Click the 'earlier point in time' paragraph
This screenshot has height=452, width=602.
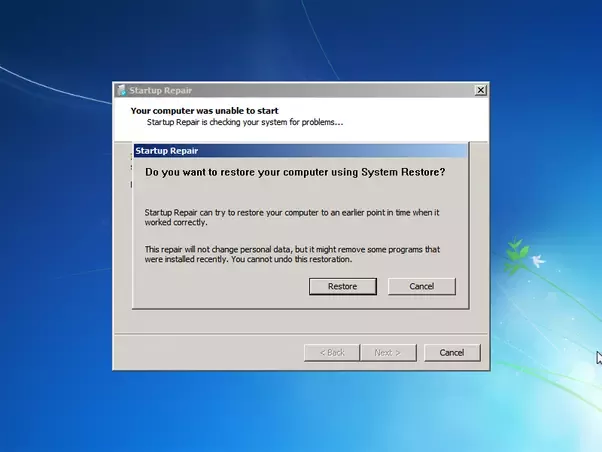point(292,217)
